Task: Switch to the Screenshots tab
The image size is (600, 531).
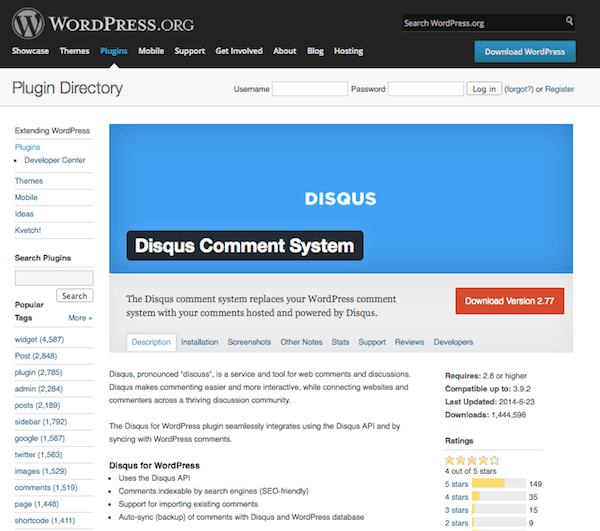Action: [x=249, y=342]
